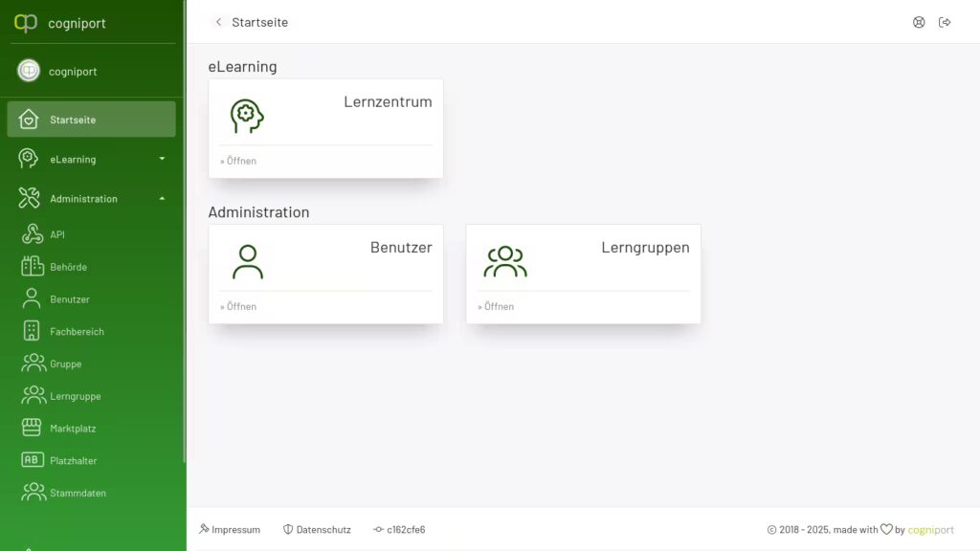Open Stammdaten menu entry

pyautogui.click(x=78, y=494)
